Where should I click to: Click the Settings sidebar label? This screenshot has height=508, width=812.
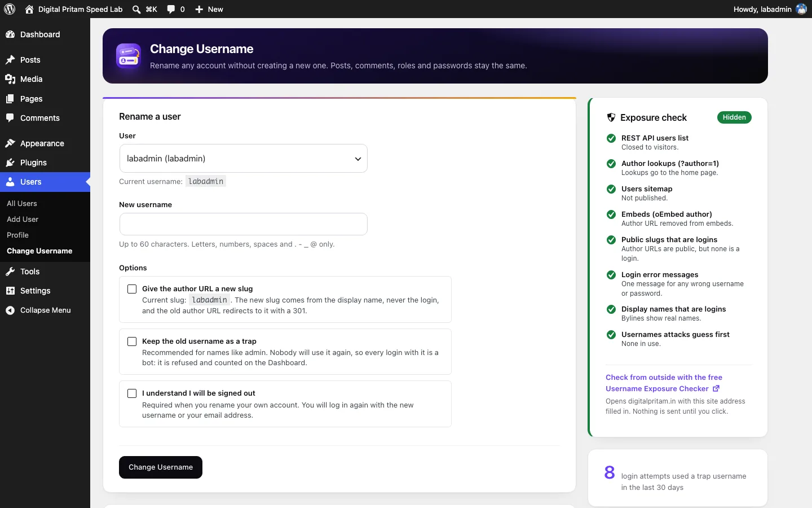36,291
